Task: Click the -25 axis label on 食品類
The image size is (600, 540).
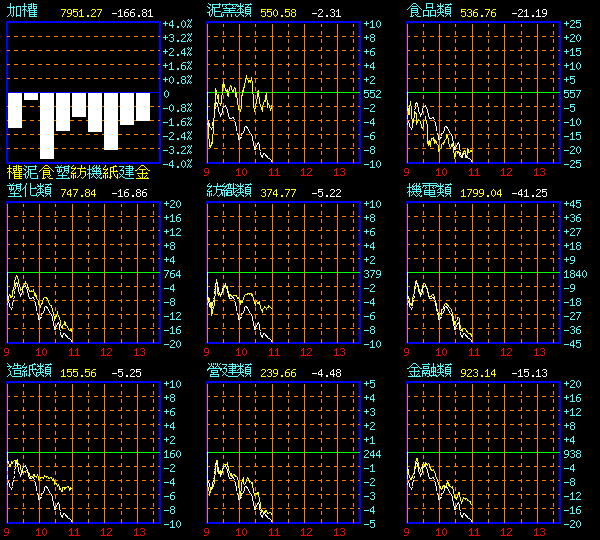Action: coord(572,164)
